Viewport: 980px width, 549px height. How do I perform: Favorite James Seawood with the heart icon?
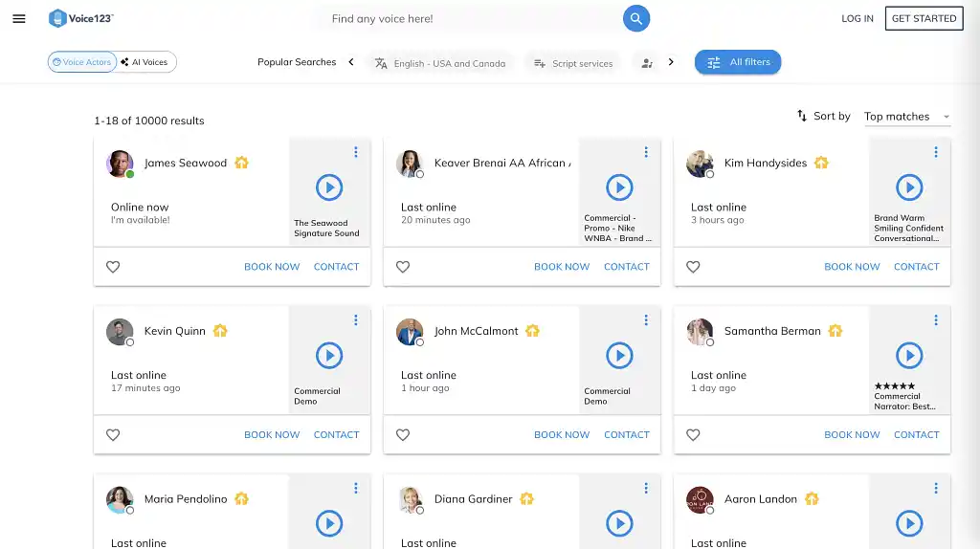(x=113, y=267)
